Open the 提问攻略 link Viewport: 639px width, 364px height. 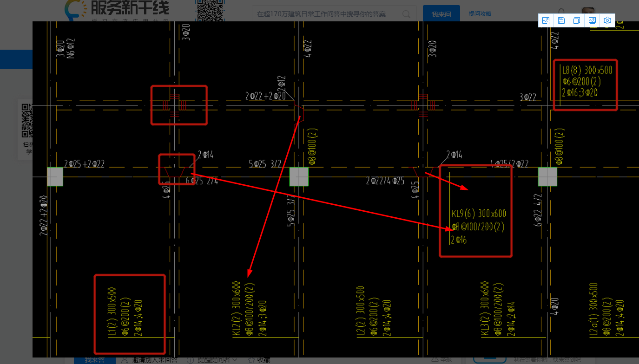(480, 14)
